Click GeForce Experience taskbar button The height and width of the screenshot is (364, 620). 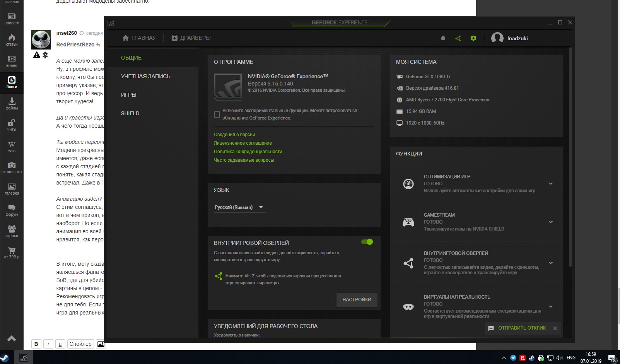24,357
